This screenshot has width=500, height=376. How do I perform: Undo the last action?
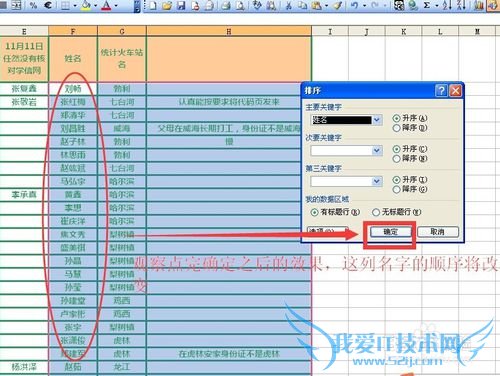click(x=355, y=5)
